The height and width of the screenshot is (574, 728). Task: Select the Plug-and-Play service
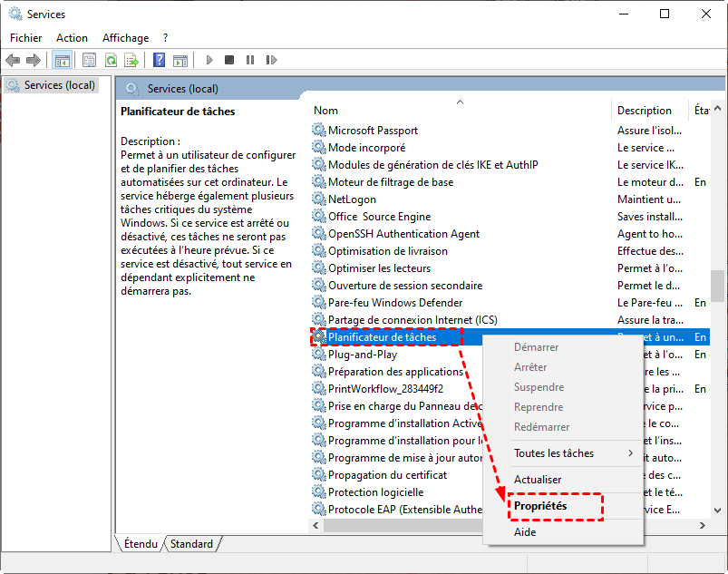362,355
